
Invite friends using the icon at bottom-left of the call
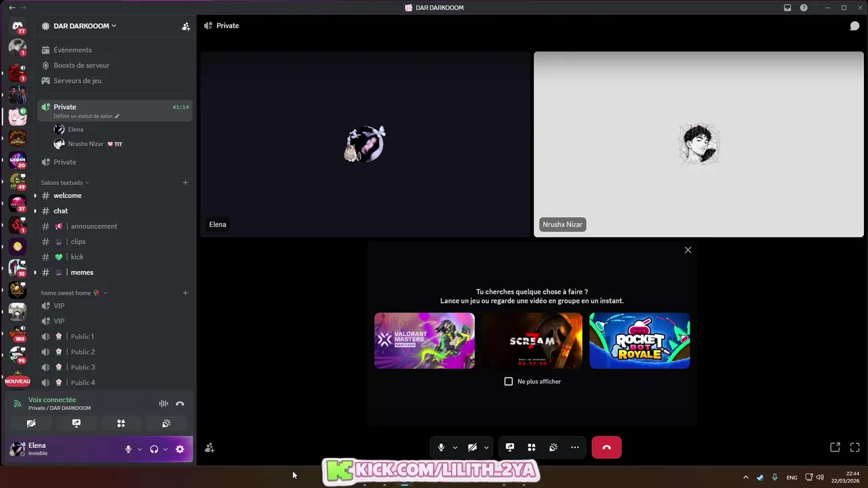[x=210, y=447]
